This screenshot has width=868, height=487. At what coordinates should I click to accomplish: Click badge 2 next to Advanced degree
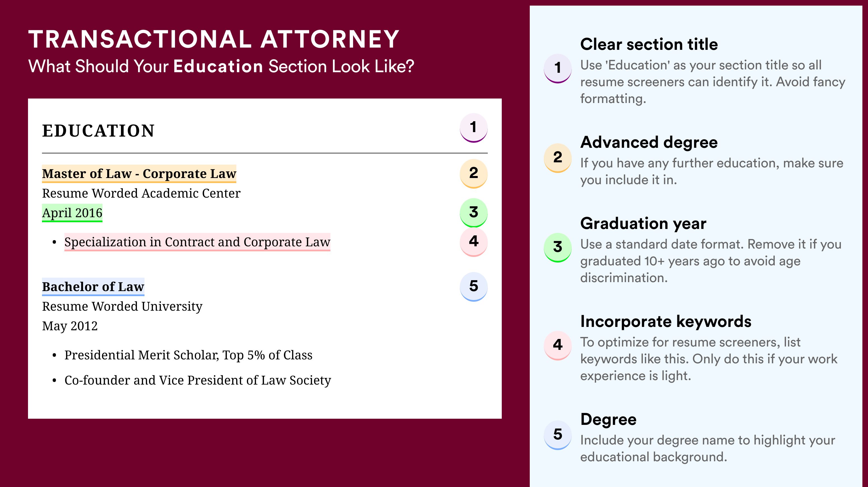[x=558, y=158]
